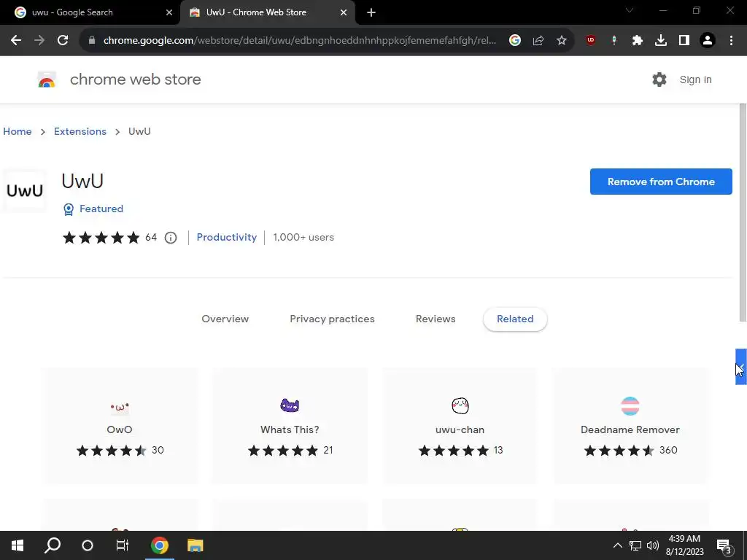Open the Productivity category link
Screen dimensions: 747x560
point(227,237)
